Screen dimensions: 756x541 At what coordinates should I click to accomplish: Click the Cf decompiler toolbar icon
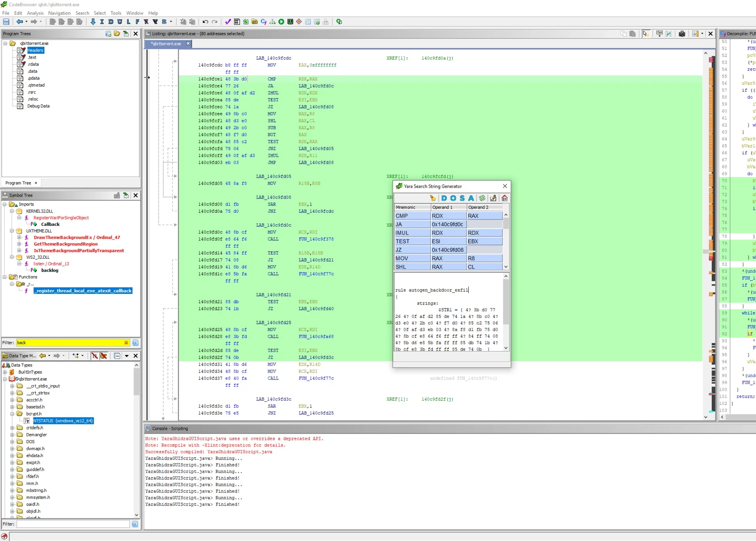click(x=264, y=22)
